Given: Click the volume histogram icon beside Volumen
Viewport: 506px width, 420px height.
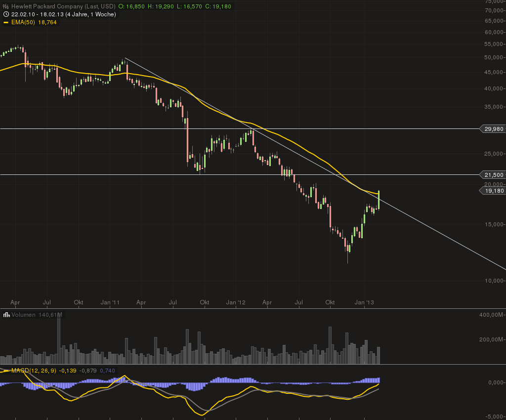Looking at the screenshot, I should (6, 315).
